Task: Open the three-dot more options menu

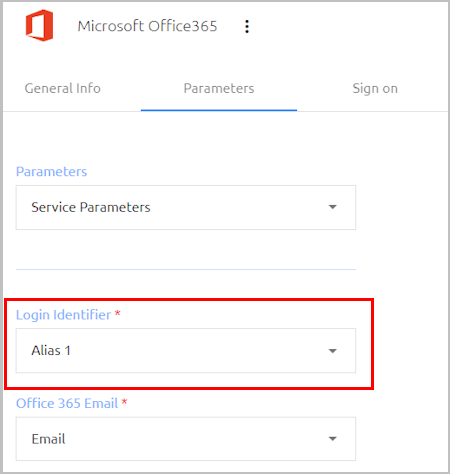Action: (x=247, y=26)
